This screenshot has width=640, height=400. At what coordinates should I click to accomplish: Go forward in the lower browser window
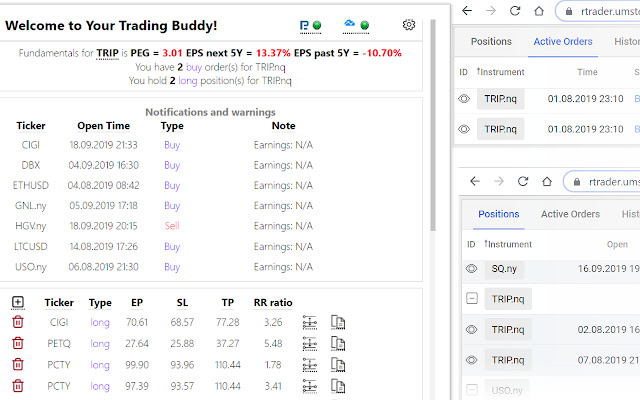499,181
